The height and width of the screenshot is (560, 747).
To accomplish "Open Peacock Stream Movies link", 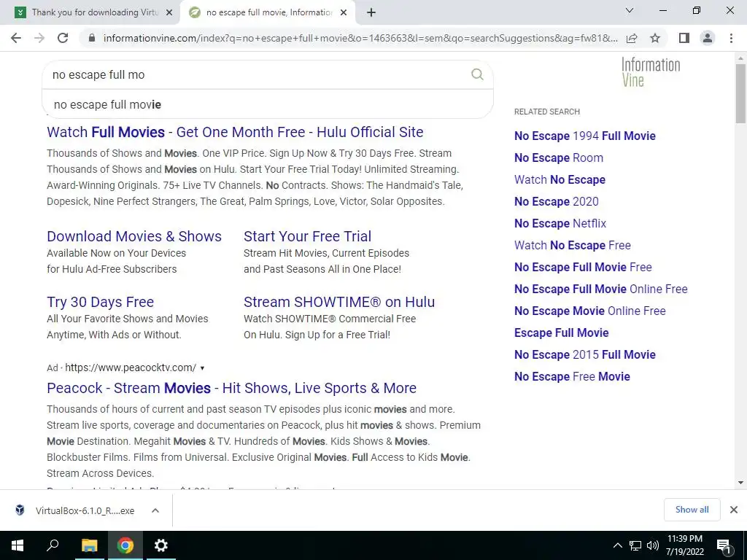I will [231, 388].
